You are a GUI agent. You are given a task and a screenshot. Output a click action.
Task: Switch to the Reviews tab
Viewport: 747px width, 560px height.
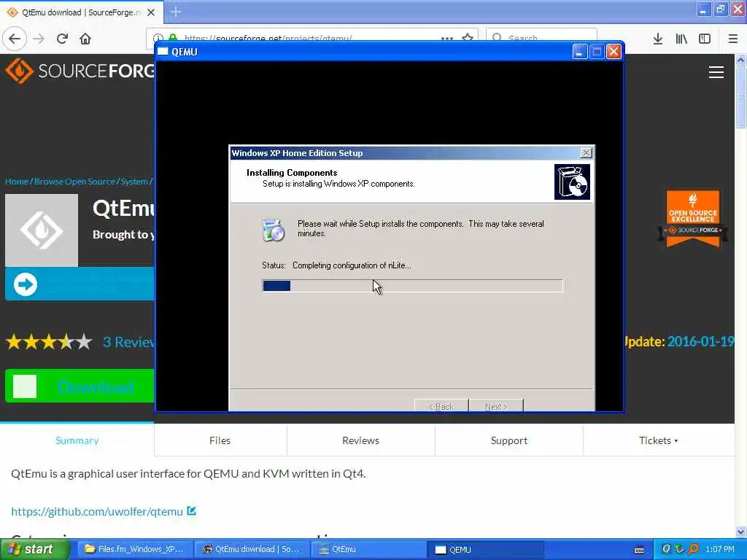[360, 440]
